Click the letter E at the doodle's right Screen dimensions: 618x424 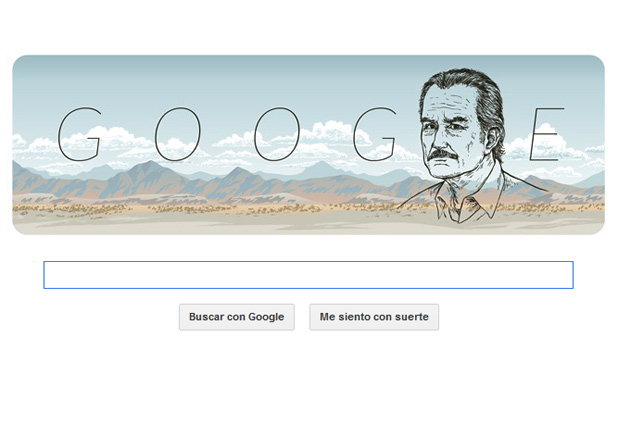pos(547,134)
